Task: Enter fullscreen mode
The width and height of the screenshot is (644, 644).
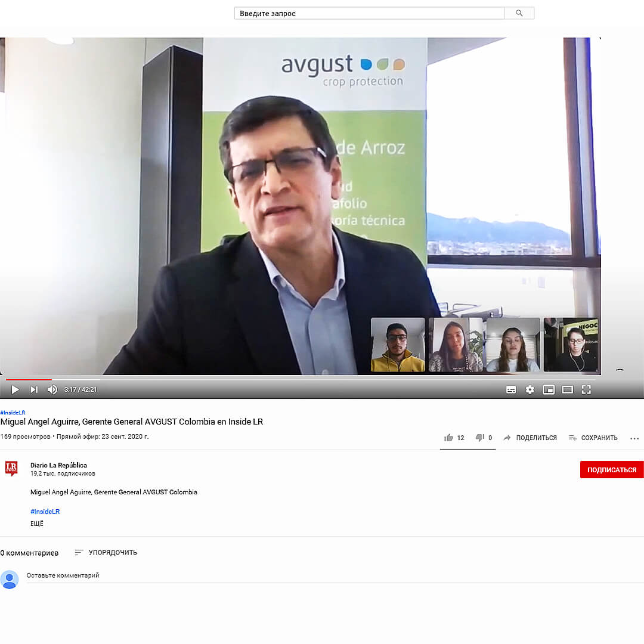Action: point(586,389)
